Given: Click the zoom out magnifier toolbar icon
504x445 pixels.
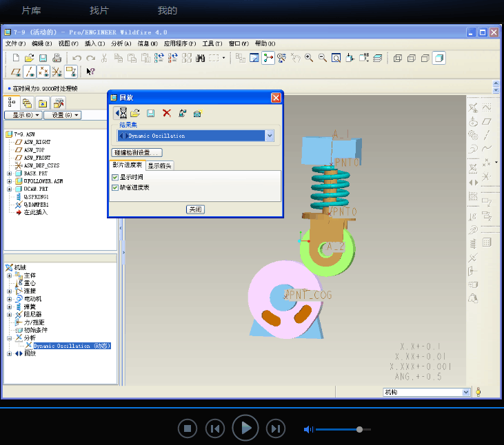Looking at the screenshot, I should [323, 59].
